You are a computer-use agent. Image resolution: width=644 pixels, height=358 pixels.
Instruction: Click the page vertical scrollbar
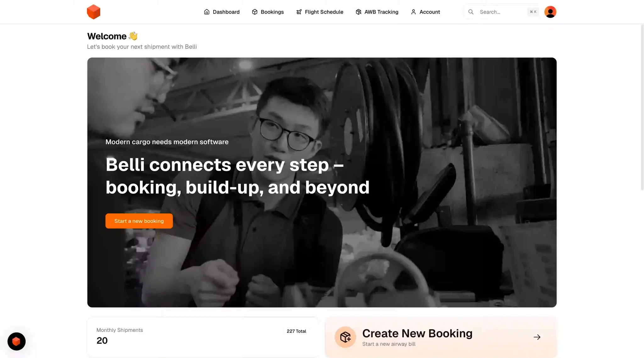point(642,107)
